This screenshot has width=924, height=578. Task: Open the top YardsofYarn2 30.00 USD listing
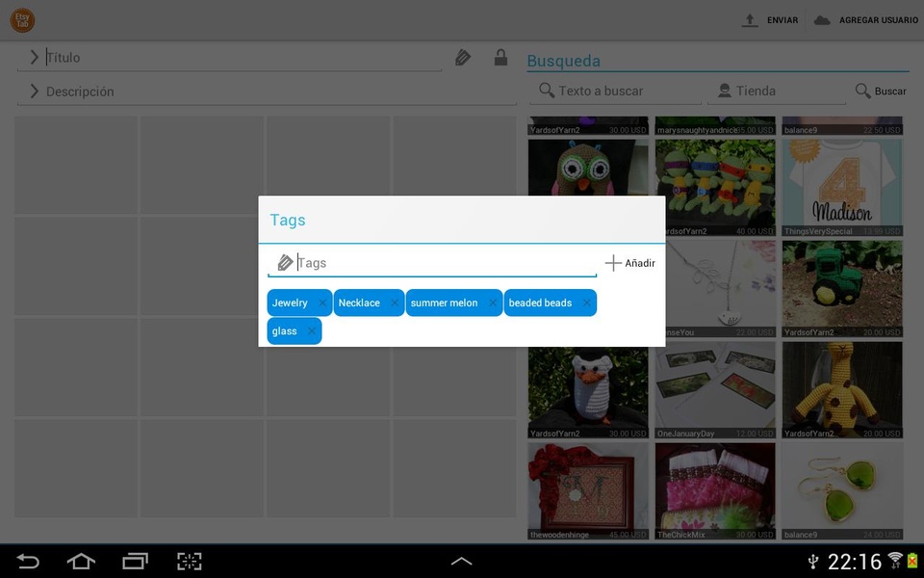[588, 125]
